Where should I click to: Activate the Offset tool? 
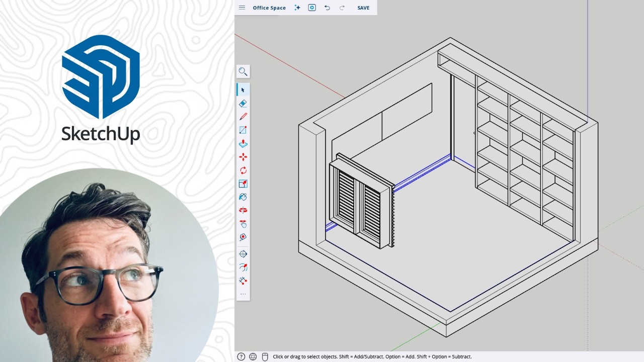(243, 267)
